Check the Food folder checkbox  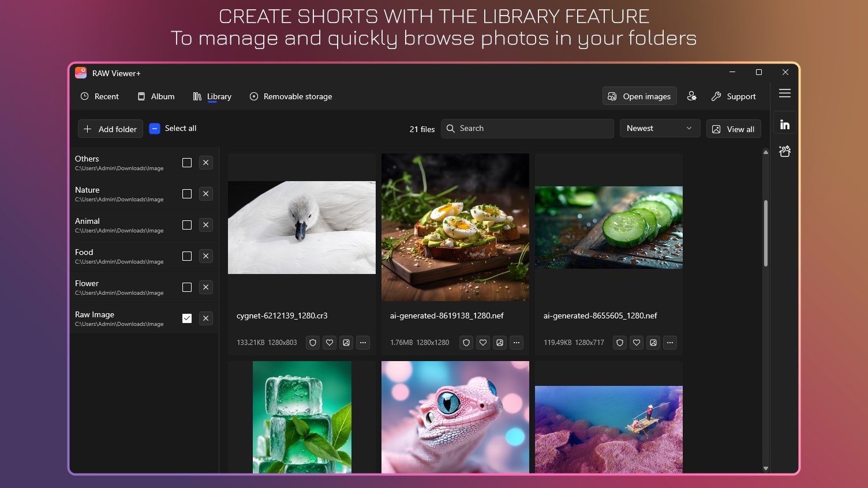tap(187, 256)
